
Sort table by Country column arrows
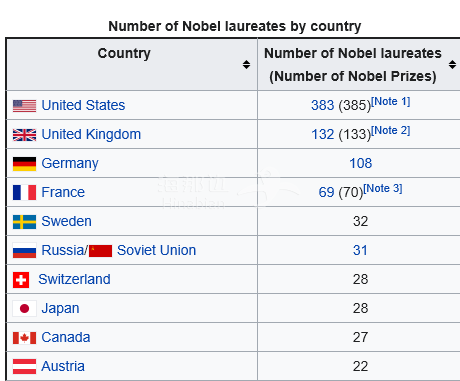point(246,64)
